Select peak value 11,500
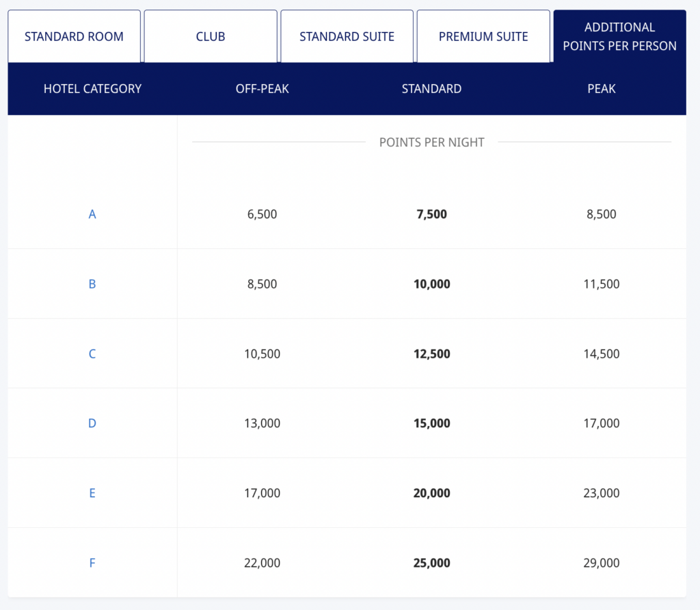Image resolution: width=700 pixels, height=610 pixels. pyautogui.click(x=602, y=284)
